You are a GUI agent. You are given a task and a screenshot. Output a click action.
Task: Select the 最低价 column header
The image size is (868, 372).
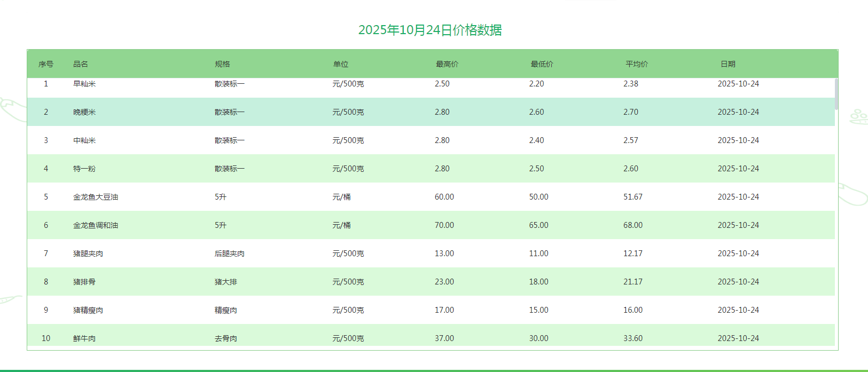point(542,64)
